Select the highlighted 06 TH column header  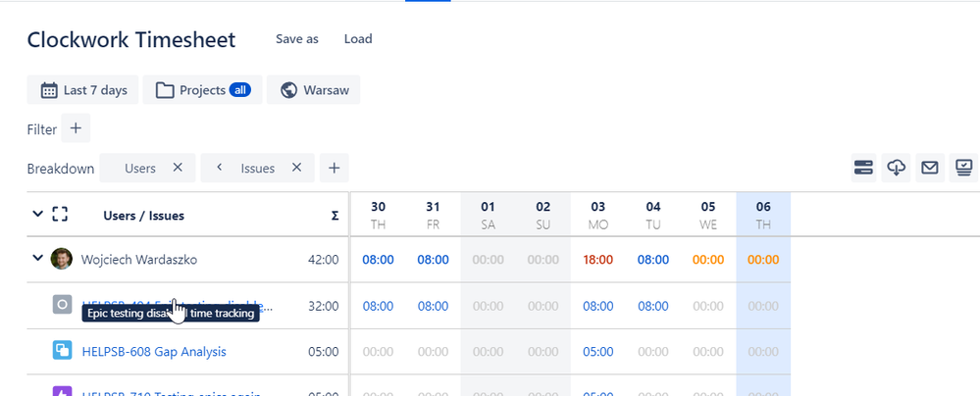pyautogui.click(x=763, y=215)
